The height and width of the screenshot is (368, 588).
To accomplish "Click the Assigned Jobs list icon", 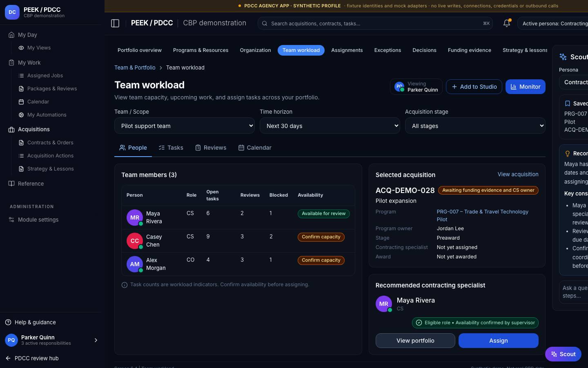I will (x=21, y=76).
